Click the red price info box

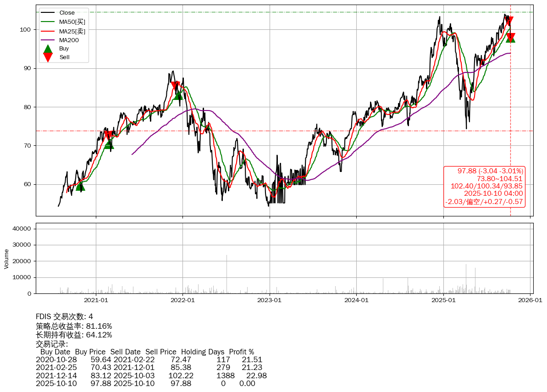(x=485, y=186)
